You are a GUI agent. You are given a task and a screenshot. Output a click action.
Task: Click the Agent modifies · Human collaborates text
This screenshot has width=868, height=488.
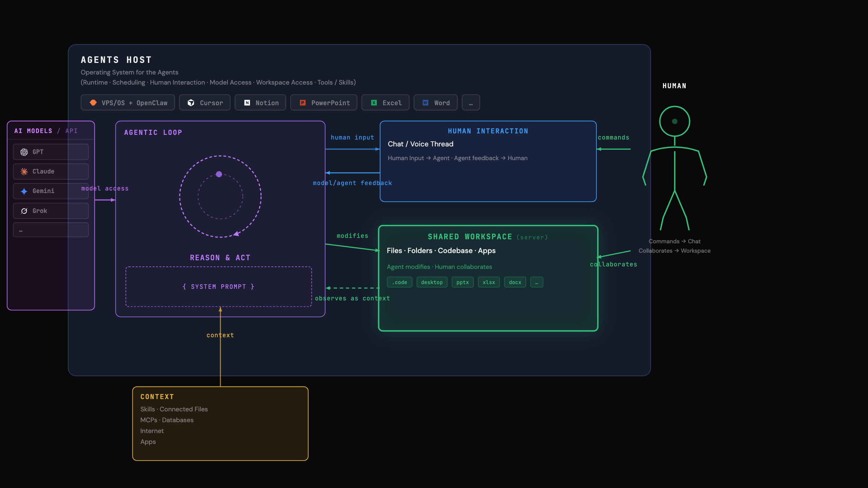pyautogui.click(x=439, y=267)
